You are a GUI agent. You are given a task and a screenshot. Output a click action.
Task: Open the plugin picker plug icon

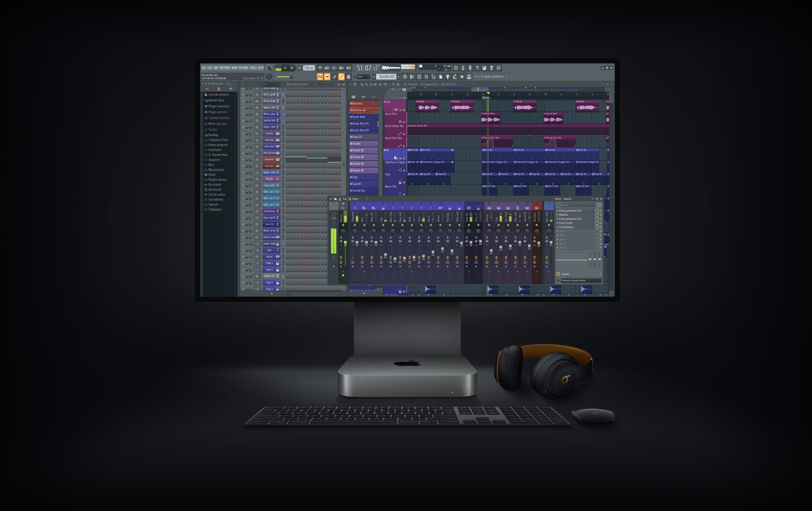click(448, 77)
